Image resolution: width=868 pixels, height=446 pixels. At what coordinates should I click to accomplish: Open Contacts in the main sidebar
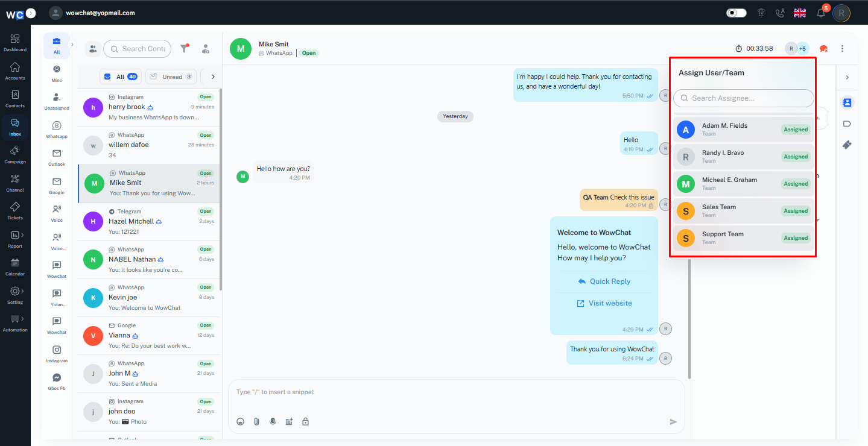coord(15,98)
